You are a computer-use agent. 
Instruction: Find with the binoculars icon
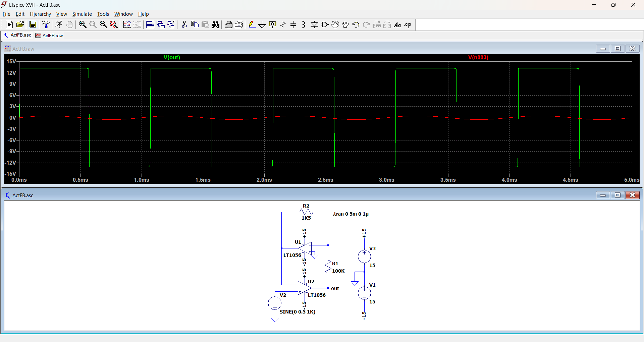[216, 24]
